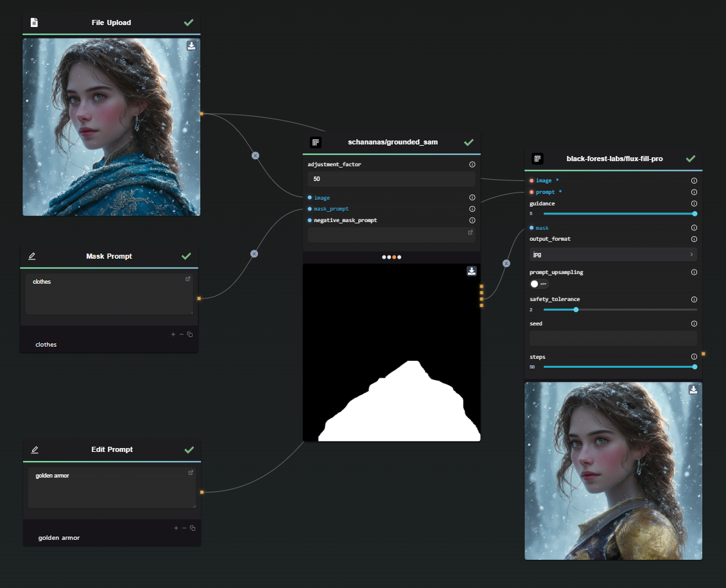
Task: Click the seed input field
Action: pos(613,338)
